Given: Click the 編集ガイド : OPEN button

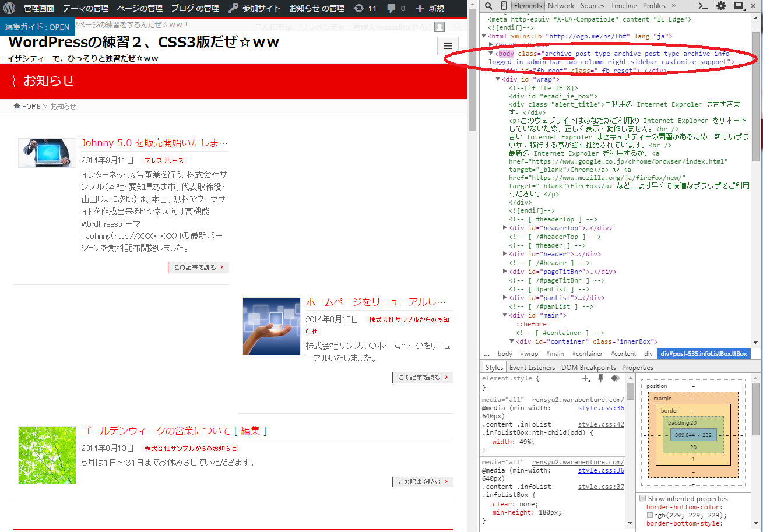Looking at the screenshot, I should coord(37,27).
